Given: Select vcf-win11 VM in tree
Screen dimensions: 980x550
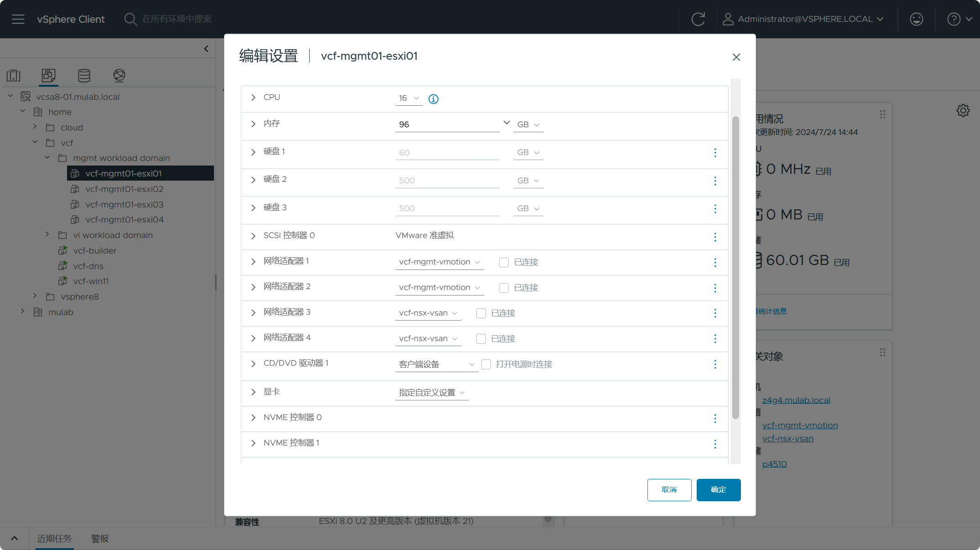Looking at the screenshot, I should [x=91, y=281].
